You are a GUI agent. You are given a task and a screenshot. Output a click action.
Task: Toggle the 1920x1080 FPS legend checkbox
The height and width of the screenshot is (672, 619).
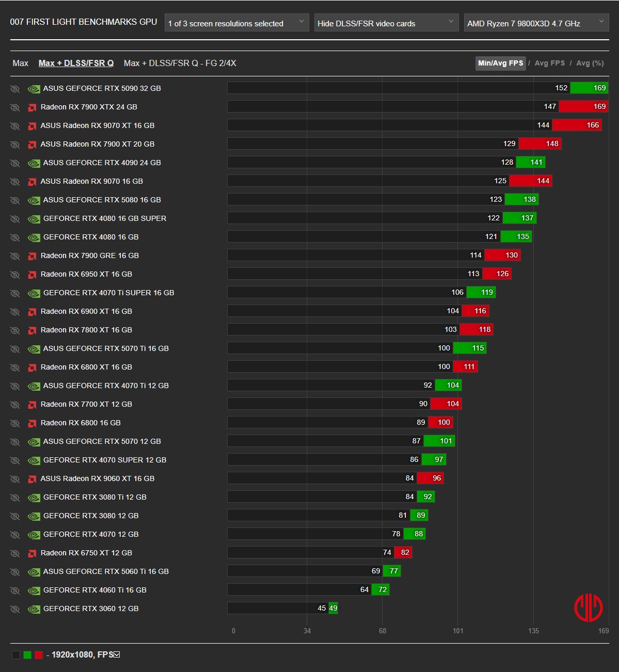(x=117, y=654)
